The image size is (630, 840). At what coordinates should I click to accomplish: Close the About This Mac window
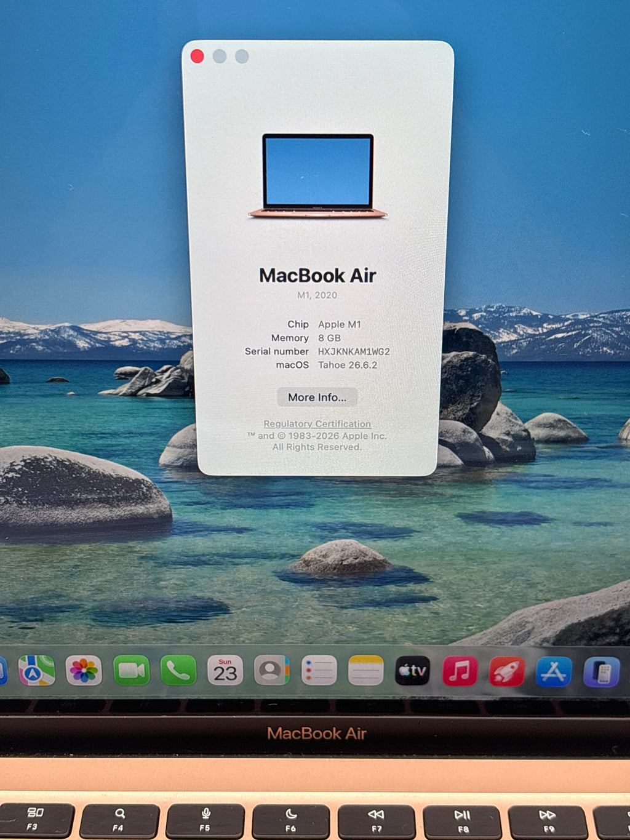[197, 57]
